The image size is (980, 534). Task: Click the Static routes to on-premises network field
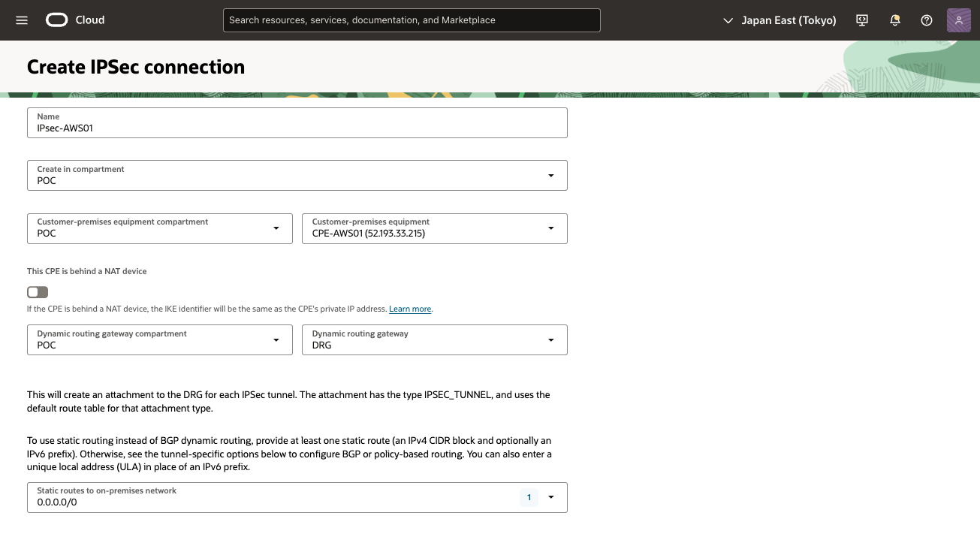(297, 497)
